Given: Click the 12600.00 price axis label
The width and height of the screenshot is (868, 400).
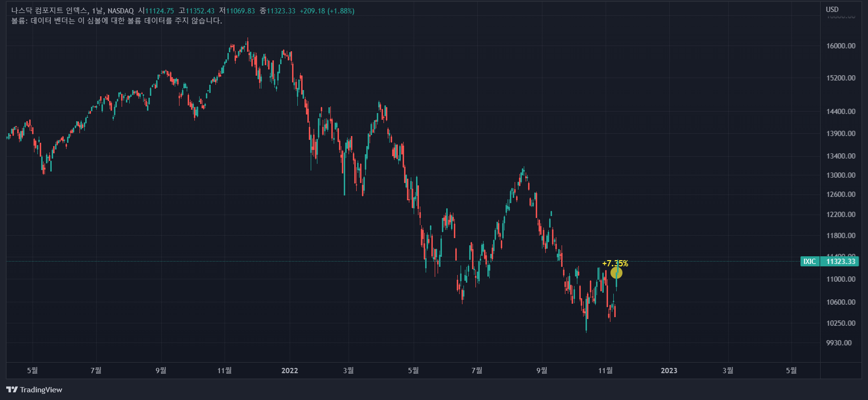Looking at the screenshot, I should (841, 194).
